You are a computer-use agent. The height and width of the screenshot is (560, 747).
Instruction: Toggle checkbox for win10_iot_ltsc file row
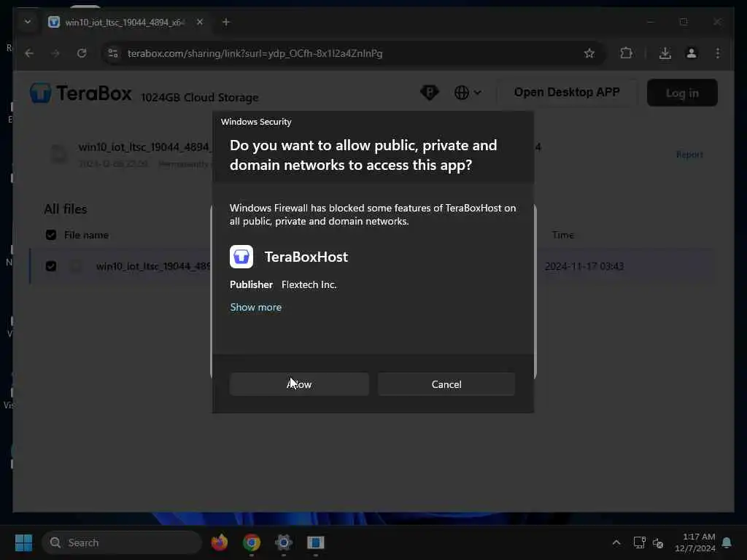coord(51,266)
